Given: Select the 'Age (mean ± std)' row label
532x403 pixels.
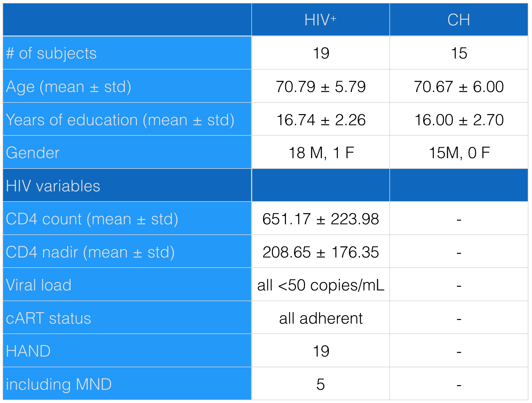Looking at the screenshot, I should (68, 86).
